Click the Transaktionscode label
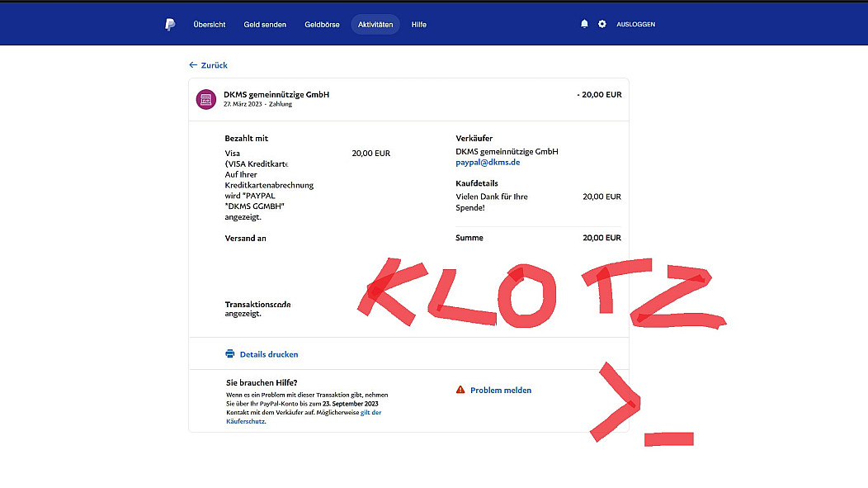This screenshot has height=488, width=868. tap(257, 304)
